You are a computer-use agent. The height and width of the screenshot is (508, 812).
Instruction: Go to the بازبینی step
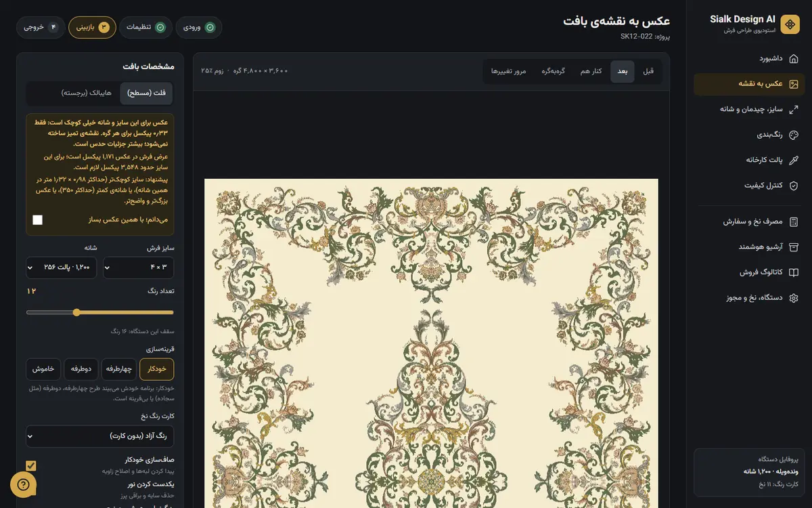[x=92, y=27]
